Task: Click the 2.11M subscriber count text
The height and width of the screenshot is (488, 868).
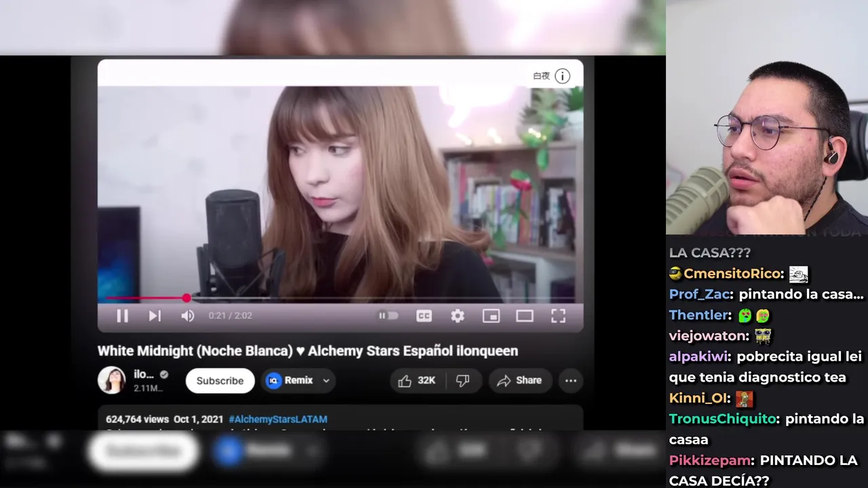Action: [148, 388]
